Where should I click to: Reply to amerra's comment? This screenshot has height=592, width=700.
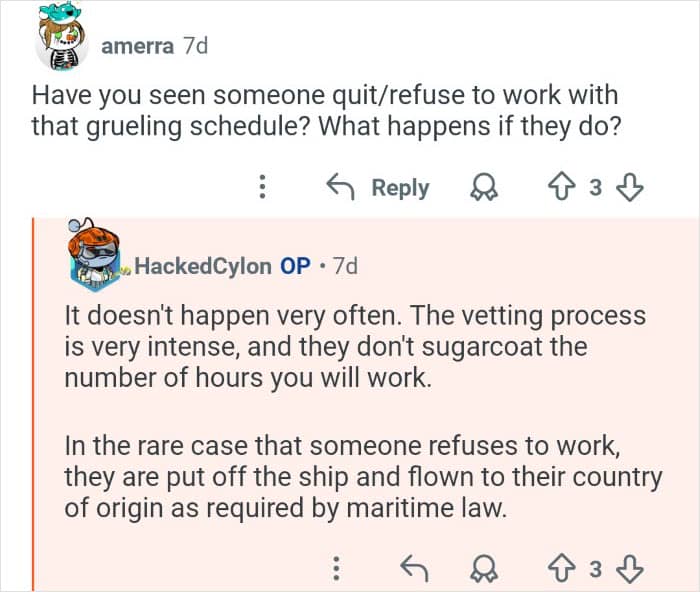click(379, 187)
